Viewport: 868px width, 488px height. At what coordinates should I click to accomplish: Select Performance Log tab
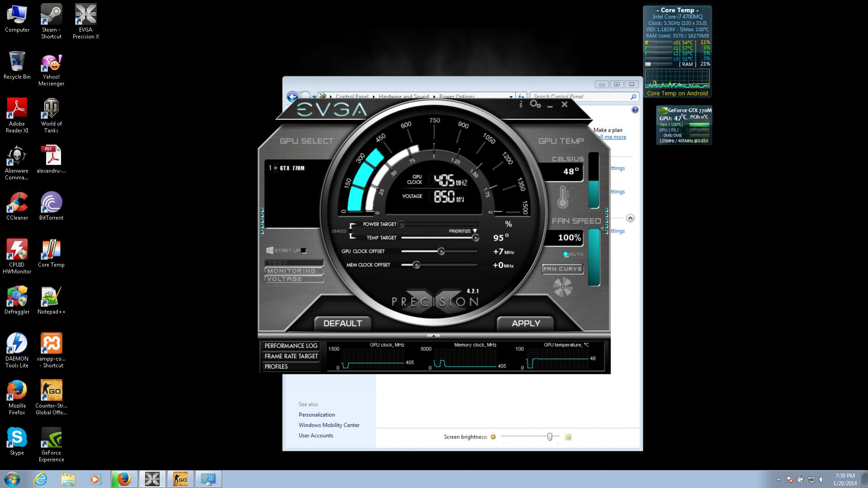291,346
